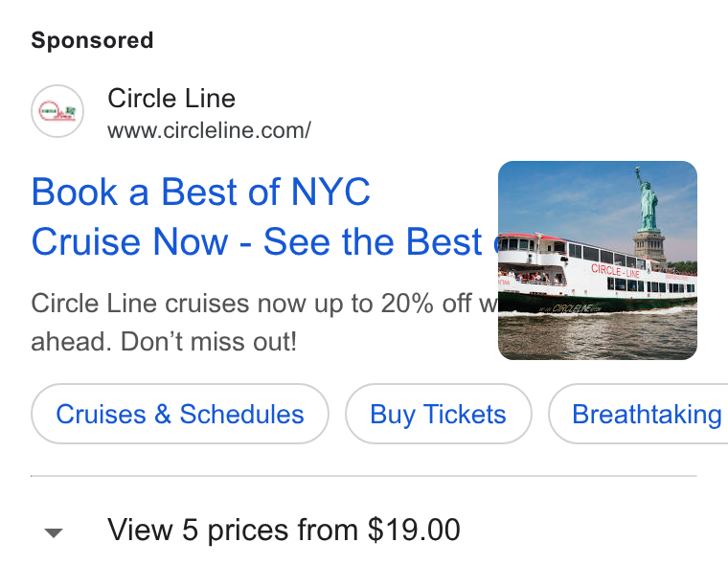Screen dimensions: 728x588
Task: Expand prices with the gray triangle arrow
Action: (x=54, y=532)
